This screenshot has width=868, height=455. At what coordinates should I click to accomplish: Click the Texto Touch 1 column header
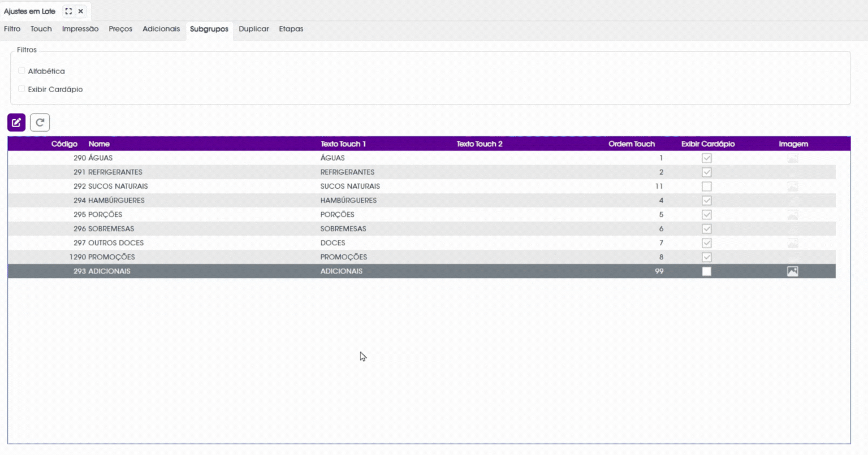tap(343, 144)
